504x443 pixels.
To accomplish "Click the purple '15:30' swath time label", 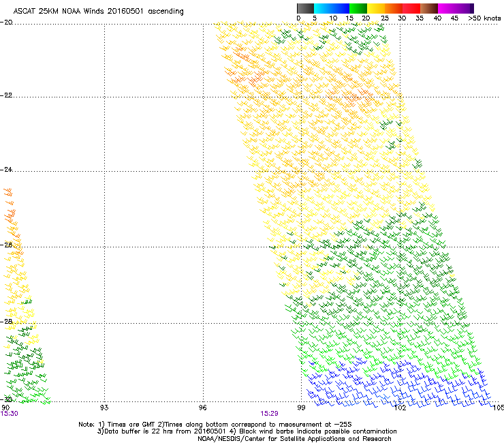I will point(9,414).
